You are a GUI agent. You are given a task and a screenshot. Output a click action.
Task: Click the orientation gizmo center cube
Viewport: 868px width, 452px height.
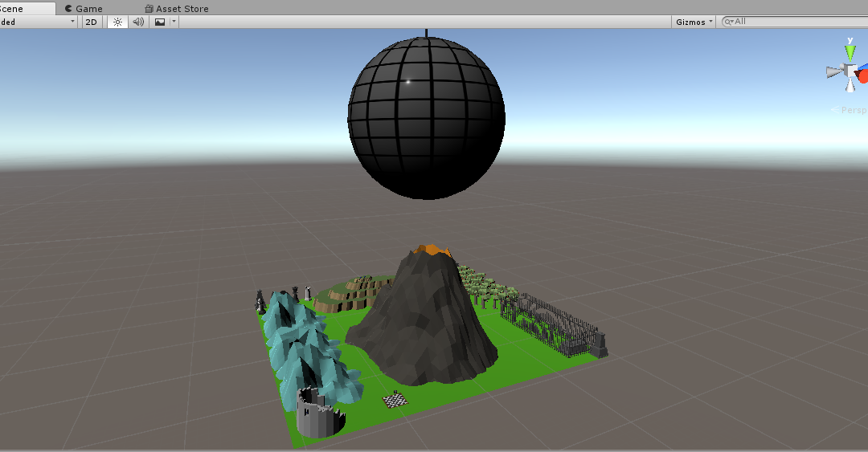(x=850, y=71)
